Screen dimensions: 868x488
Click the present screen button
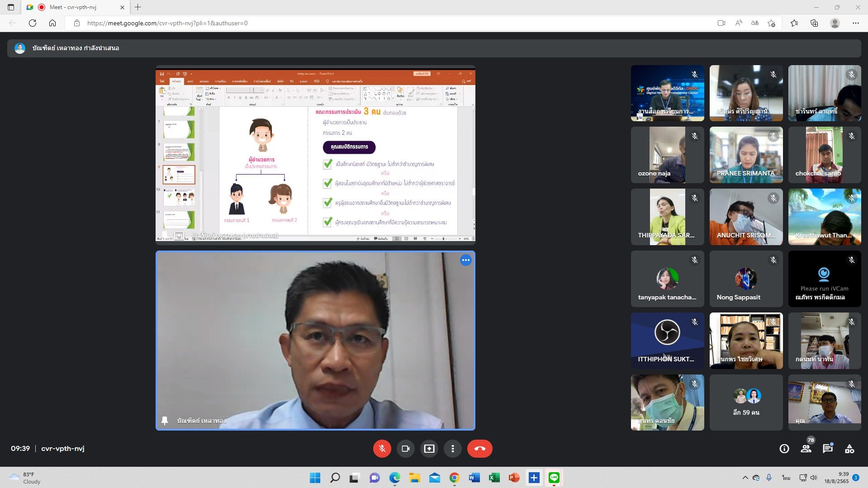tap(429, 449)
